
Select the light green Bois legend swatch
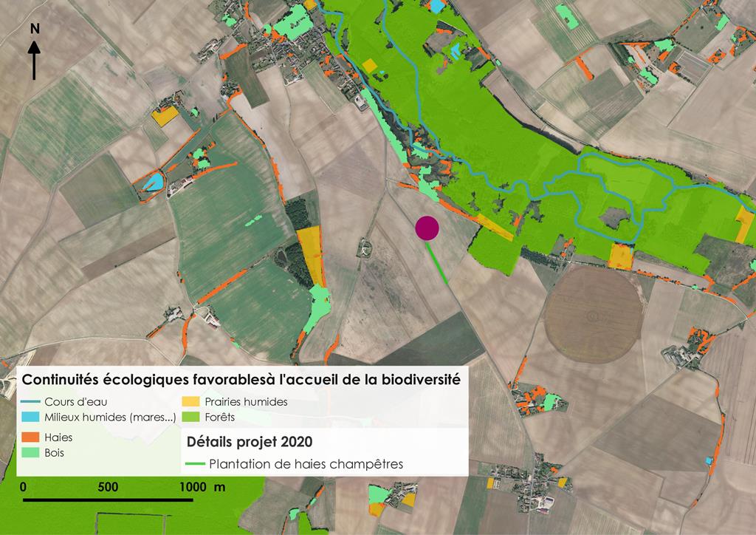(x=31, y=453)
